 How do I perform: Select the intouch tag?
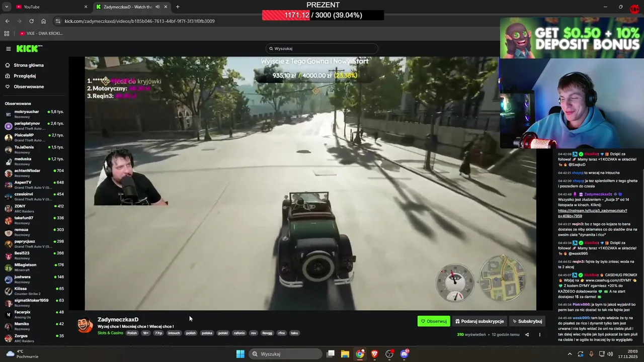click(174, 333)
